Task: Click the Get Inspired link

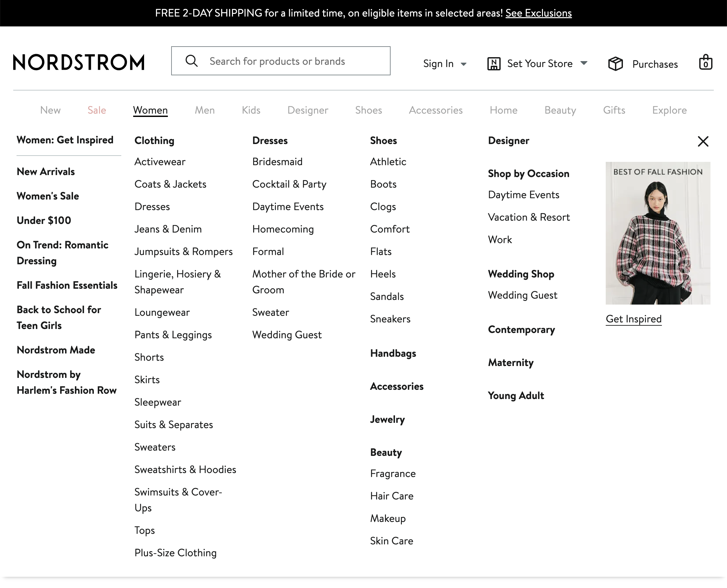Action: [633, 319]
